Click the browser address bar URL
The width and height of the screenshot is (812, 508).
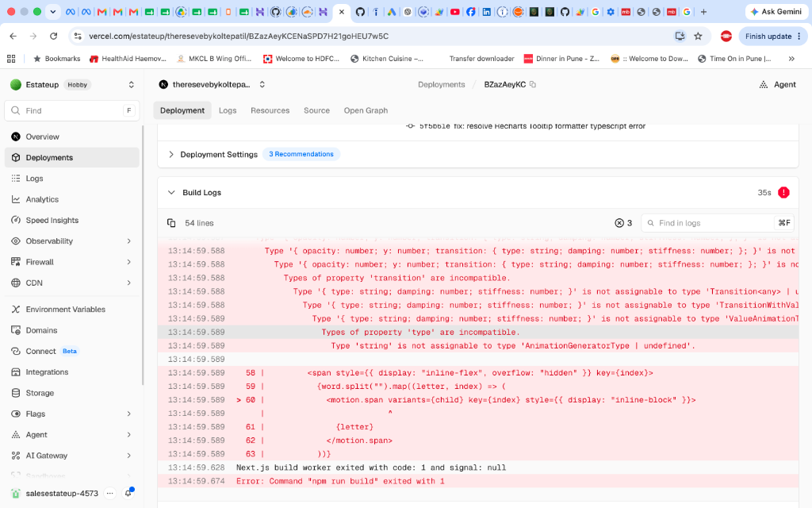[x=239, y=36]
